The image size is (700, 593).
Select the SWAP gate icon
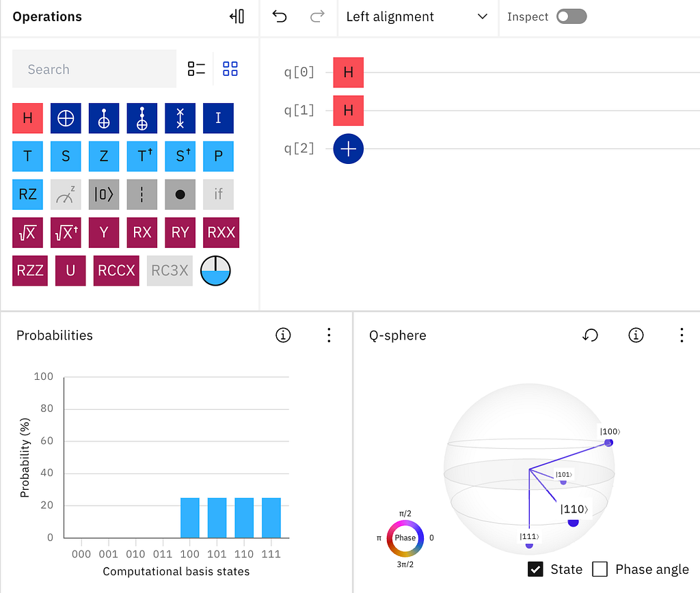click(x=180, y=118)
